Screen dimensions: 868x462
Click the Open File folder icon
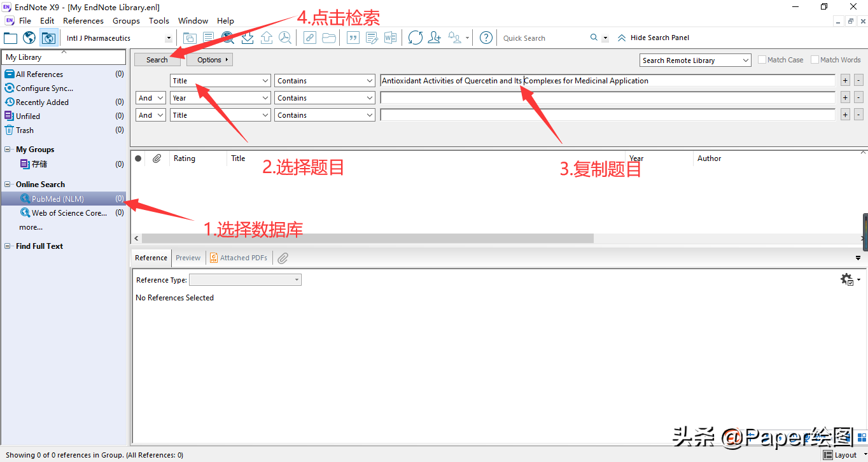[329, 38]
